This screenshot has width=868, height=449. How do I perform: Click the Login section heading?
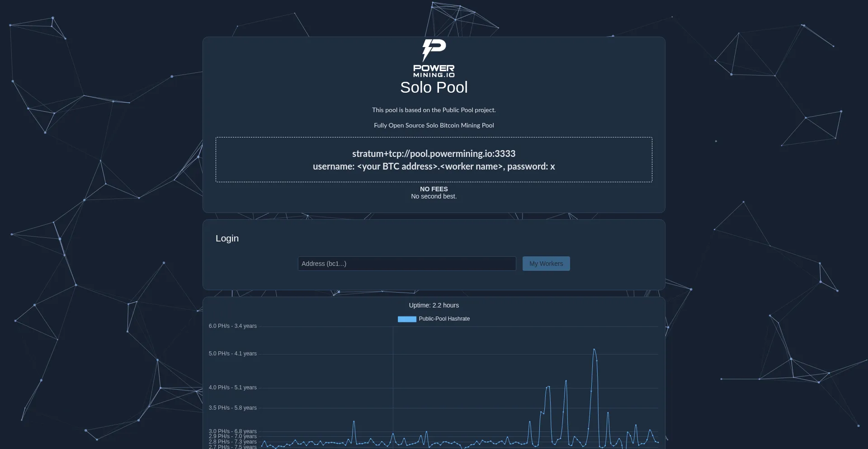coord(227,238)
